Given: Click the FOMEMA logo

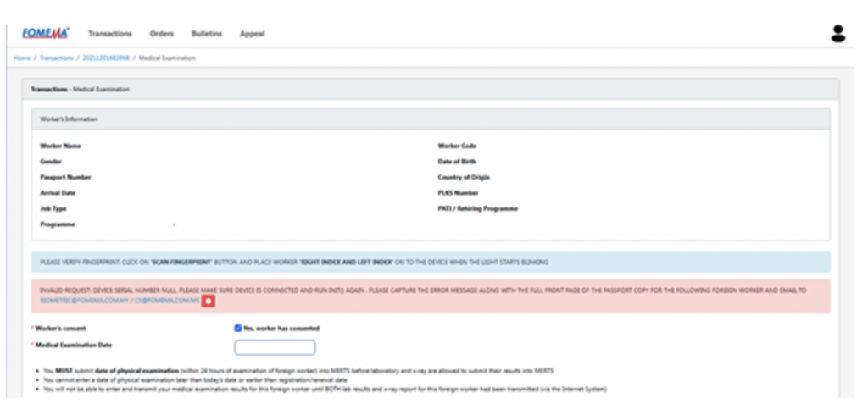Looking at the screenshot, I should point(45,33).
